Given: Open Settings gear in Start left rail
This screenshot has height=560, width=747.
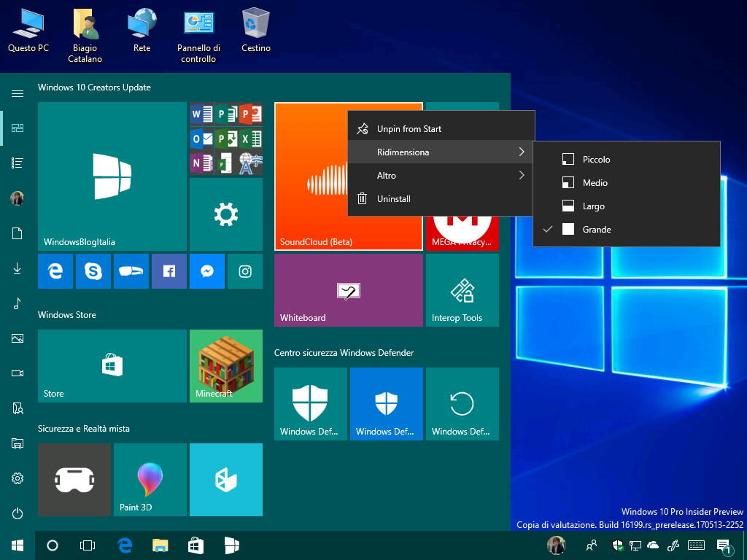Looking at the screenshot, I should [x=18, y=478].
